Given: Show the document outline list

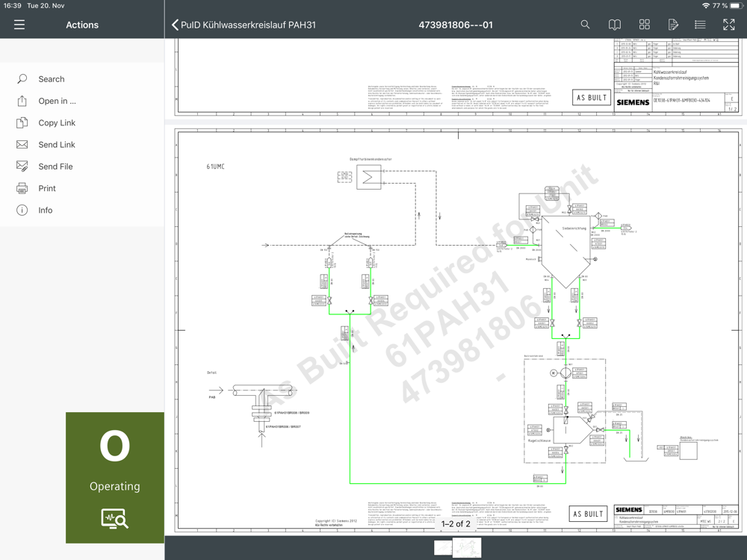Looking at the screenshot, I should (x=700, y=25).
